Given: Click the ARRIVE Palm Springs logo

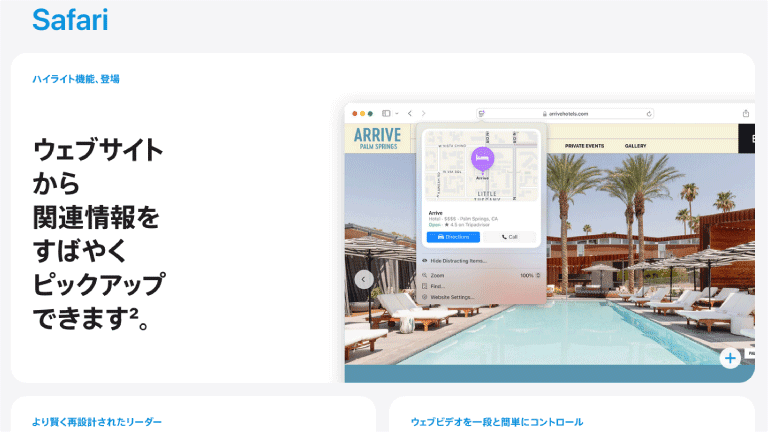Looking at the screenshot, I should (378, 138).
